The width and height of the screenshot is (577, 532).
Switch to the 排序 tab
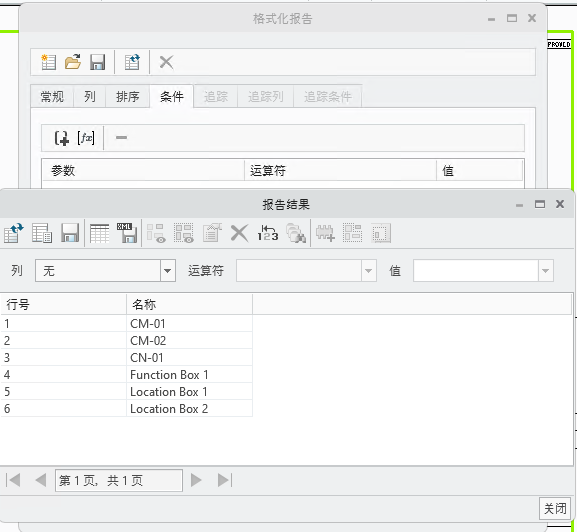(x=128, y=97)
